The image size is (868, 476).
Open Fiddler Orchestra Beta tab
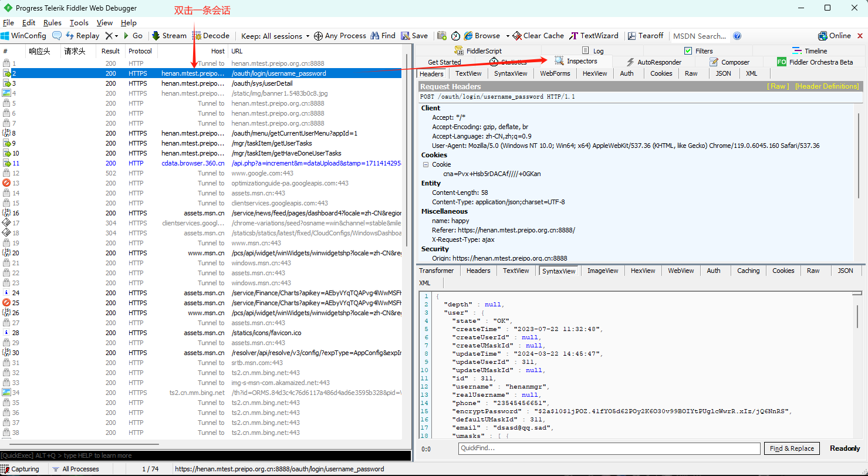pyautogui.click(x=815, y=62)
